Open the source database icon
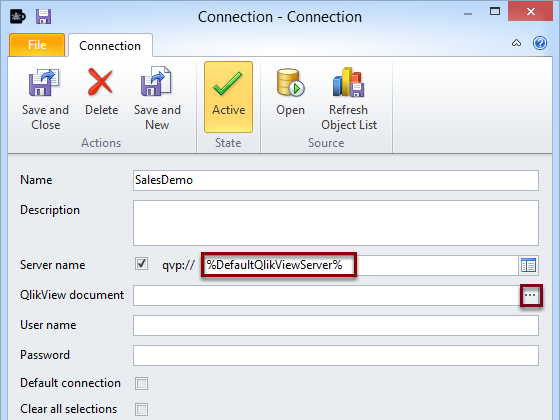This screenshot has height=420, width=560. 290,82
